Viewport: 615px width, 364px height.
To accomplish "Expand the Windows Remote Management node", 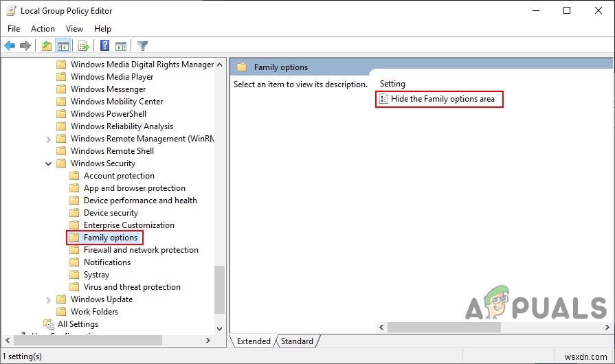I will click(48, 139).
